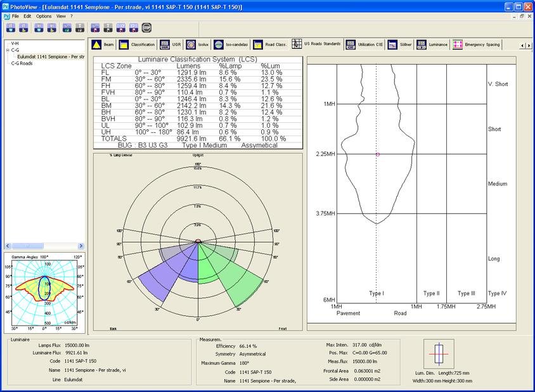Open the Iso-candelas globe icon
The height and width of the screenshot is (392, 535).
(x=219, y=44)
